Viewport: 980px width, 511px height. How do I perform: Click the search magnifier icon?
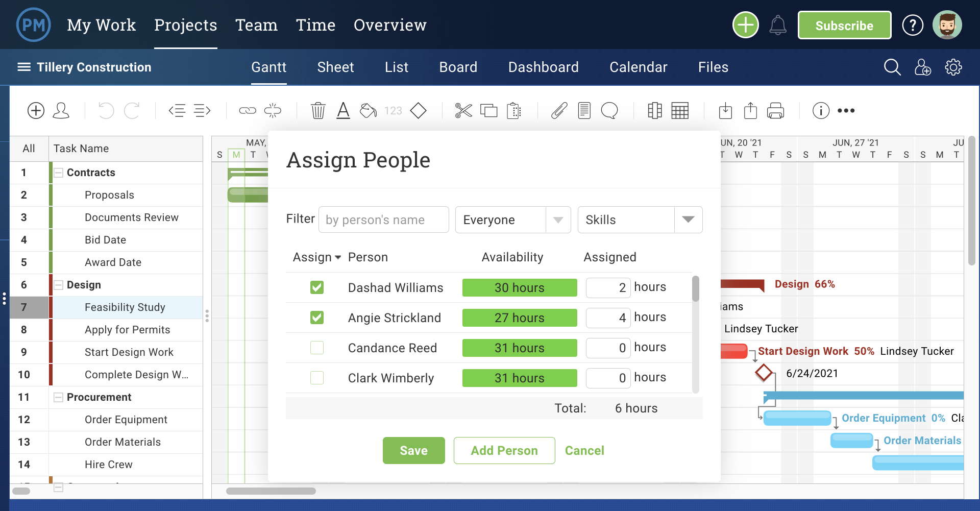[892, 67]
